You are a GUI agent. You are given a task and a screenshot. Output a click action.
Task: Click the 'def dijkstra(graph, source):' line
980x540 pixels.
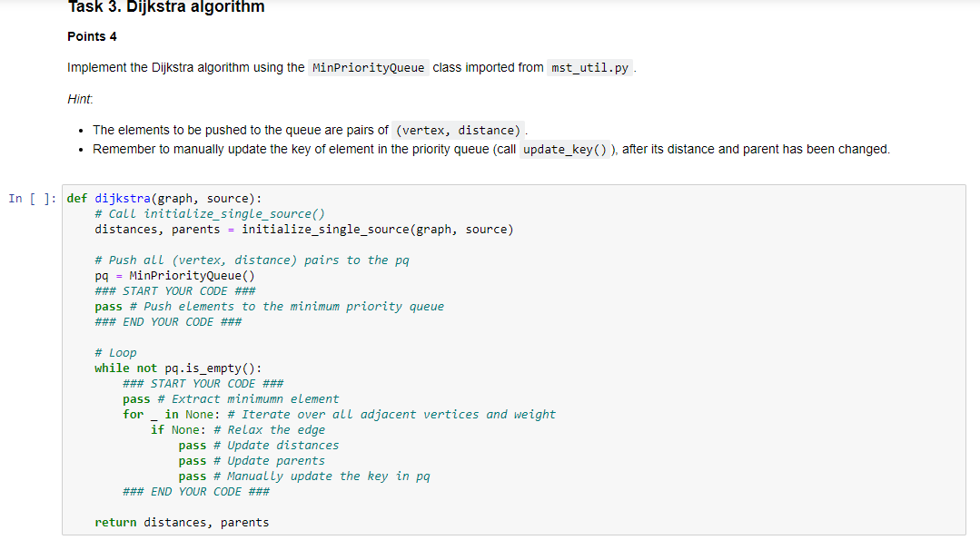164,199
